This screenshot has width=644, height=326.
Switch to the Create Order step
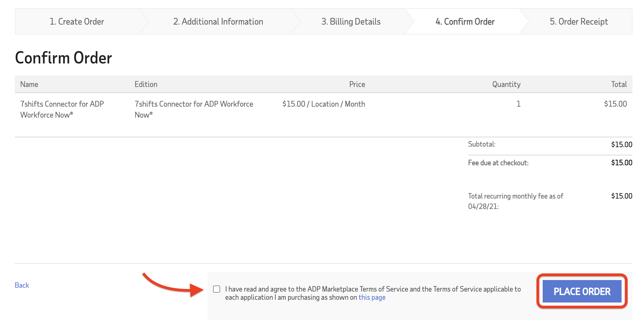pos(77,21)
